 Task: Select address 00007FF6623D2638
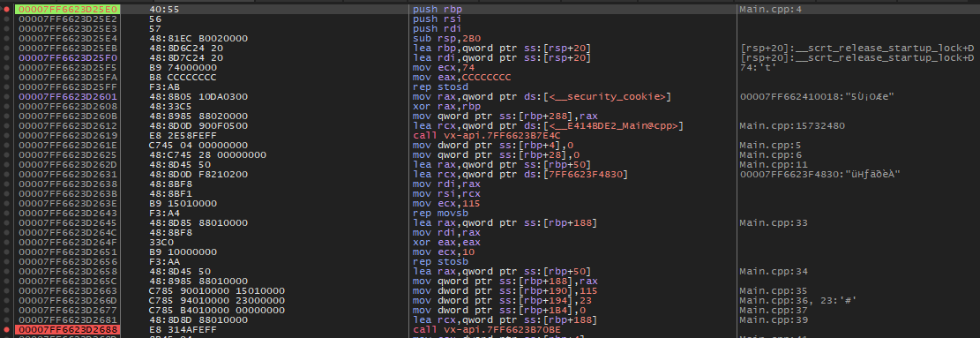68,184
